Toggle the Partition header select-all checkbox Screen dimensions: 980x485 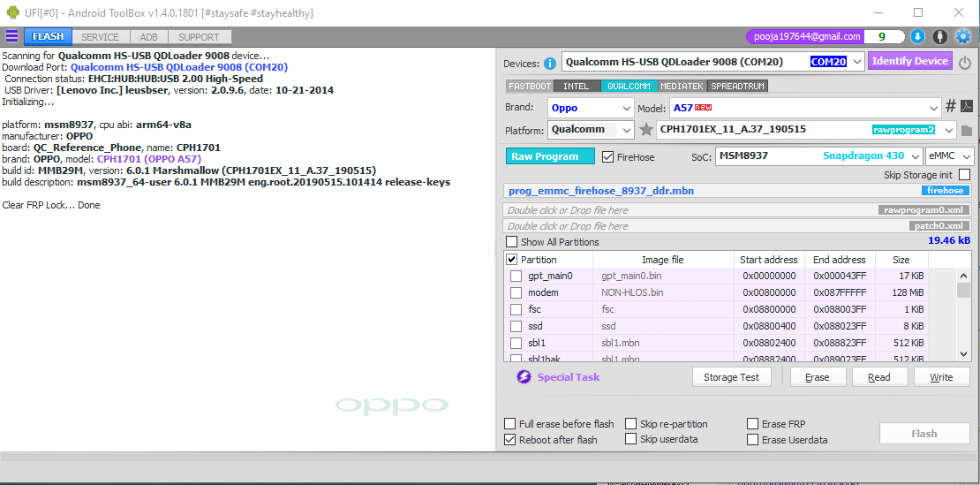click(511, 260)
